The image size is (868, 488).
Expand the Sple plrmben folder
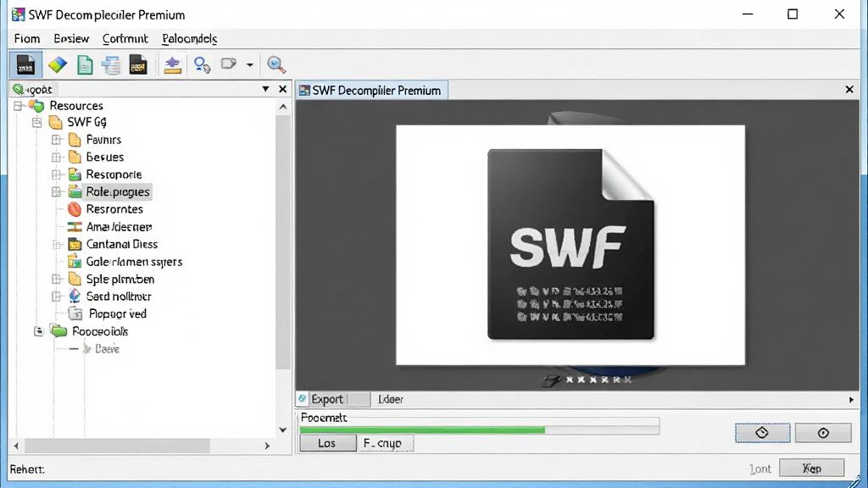coord(56,279)
